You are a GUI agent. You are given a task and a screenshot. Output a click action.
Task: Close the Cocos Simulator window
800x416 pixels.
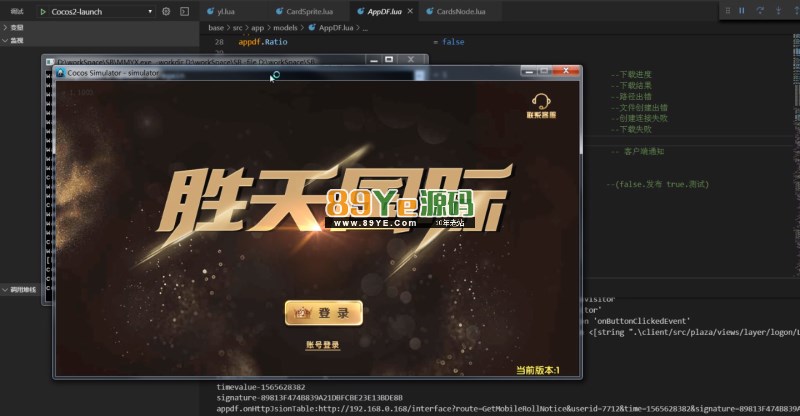pyautogui.click(x=566, y=71)
